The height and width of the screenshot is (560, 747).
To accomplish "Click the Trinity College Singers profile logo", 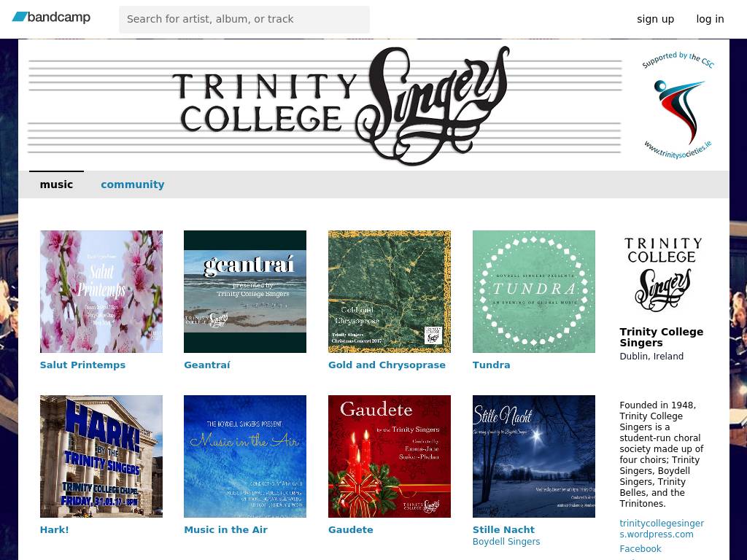I will tap(662, 275).
